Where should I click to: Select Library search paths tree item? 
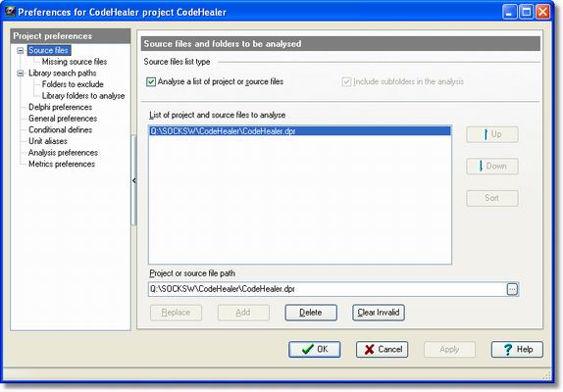62,73
